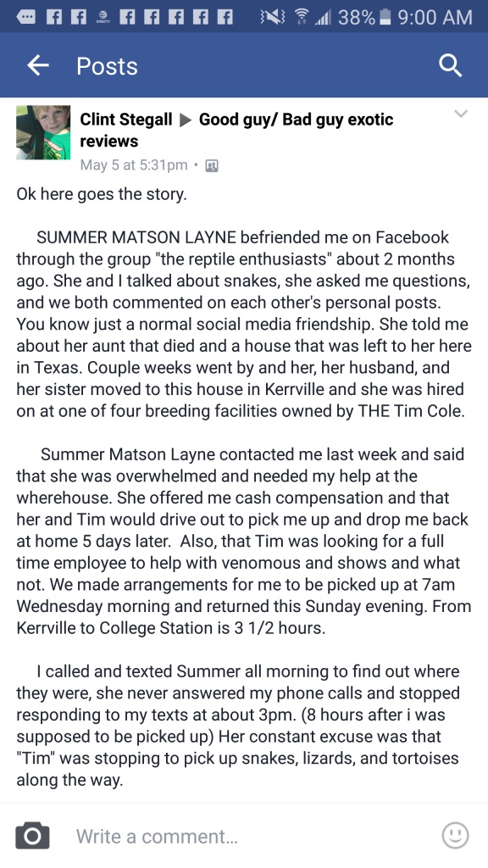Image resolution: width=488 pixels, height=868 pixels.
Task: Tap the first Facebook notification icon
Action: [x=53, y=17]
